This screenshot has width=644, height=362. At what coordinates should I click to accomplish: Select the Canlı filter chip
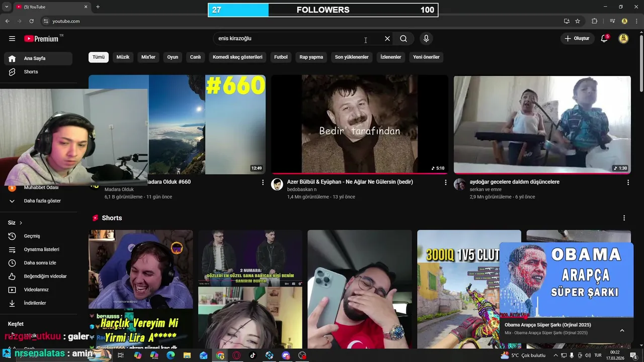tap(195, 57)
